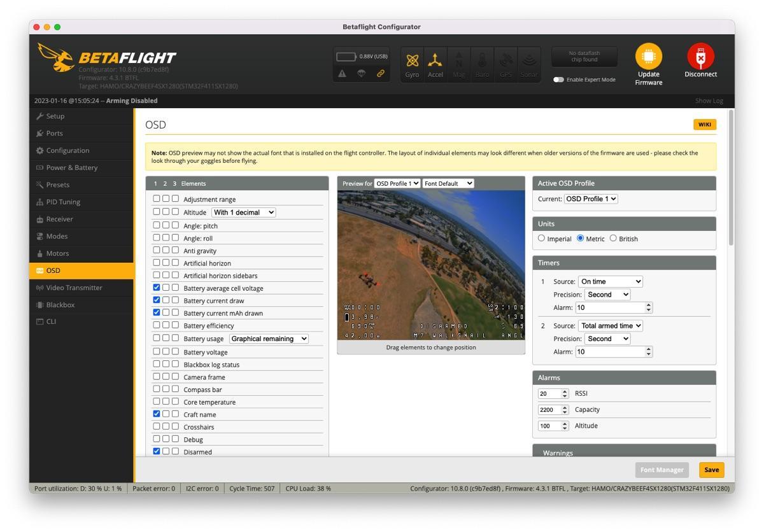This screenshot has width=764, height=532.
Task: Uncheck Disarmed profile 1 checkbox
Action: pos(157,451)
